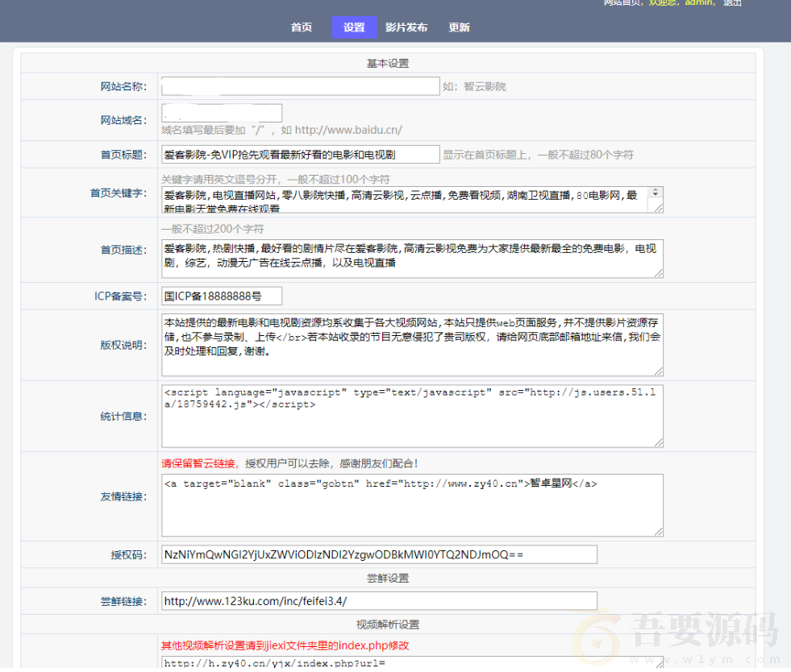Open the 首页 navigation tab
The image size is (791, 672).
[302, 27]
